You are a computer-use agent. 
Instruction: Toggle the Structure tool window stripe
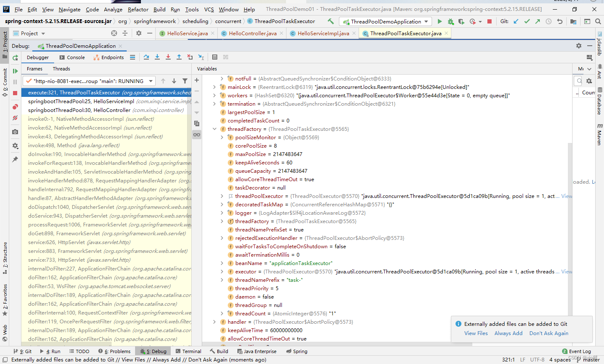pyautogui.click(x=5, y=258)
